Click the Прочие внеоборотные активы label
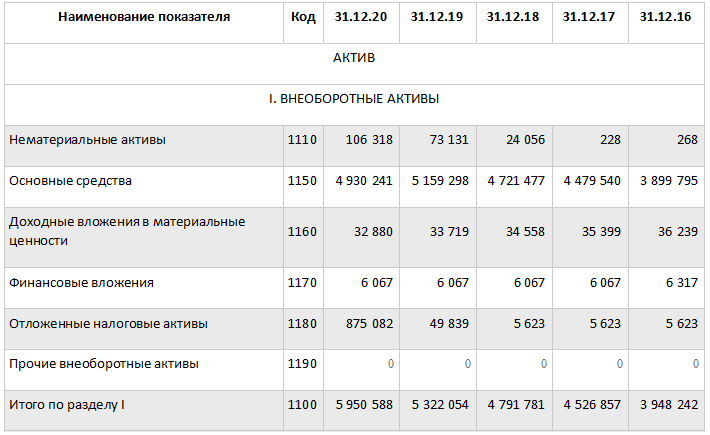 pyautogui.click(x=104, y=364)
